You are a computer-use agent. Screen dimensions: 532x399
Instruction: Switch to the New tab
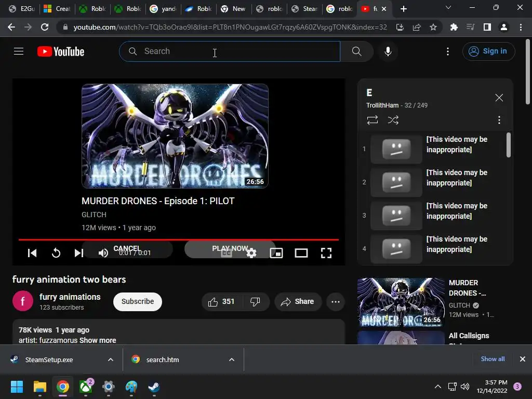(x=234, y=9)
